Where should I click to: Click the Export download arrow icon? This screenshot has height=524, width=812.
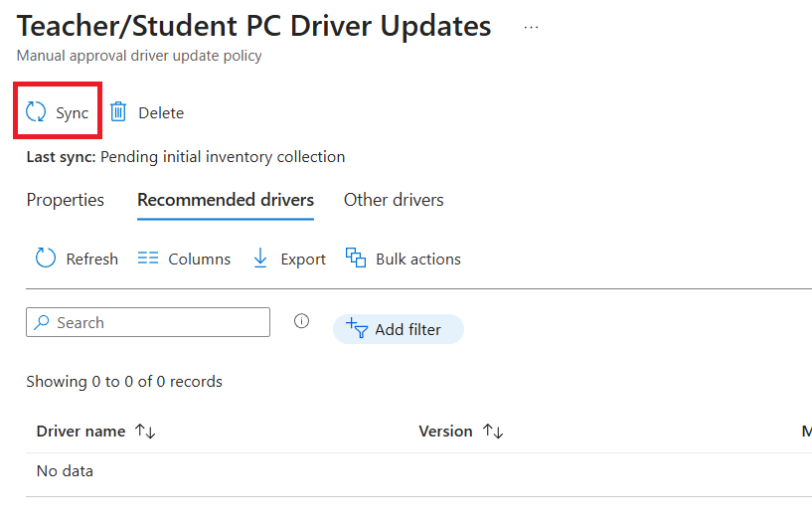click(x=260, y=259)
